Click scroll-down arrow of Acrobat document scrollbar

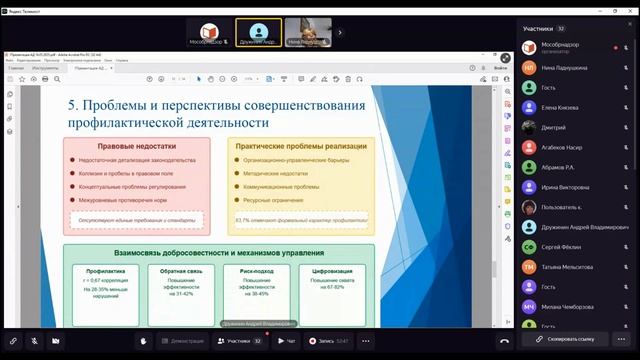(494, 326)
